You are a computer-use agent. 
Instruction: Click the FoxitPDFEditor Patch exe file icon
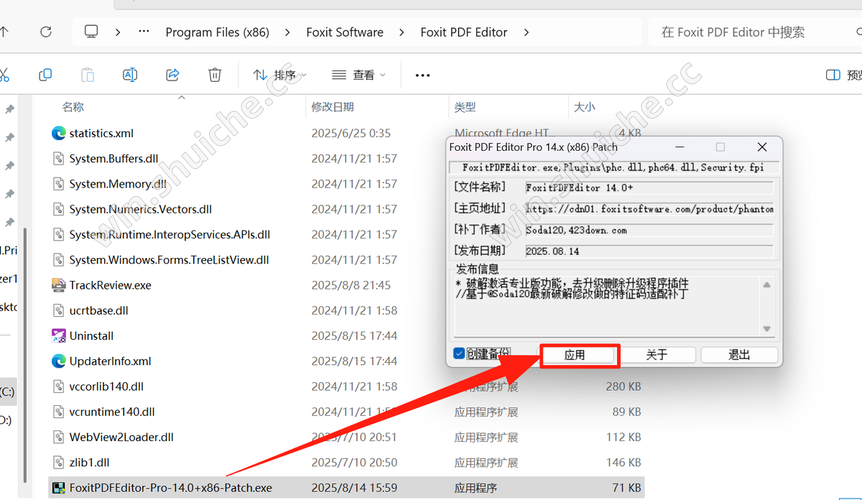(58, 487)
